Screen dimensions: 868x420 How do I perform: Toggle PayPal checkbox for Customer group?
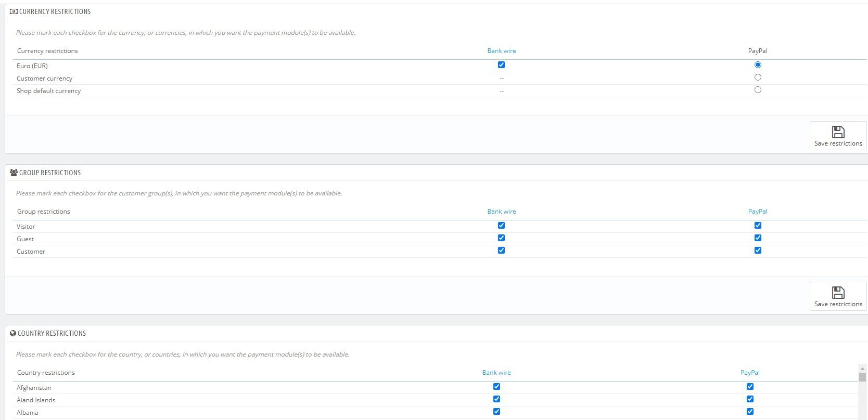[758, 251]
